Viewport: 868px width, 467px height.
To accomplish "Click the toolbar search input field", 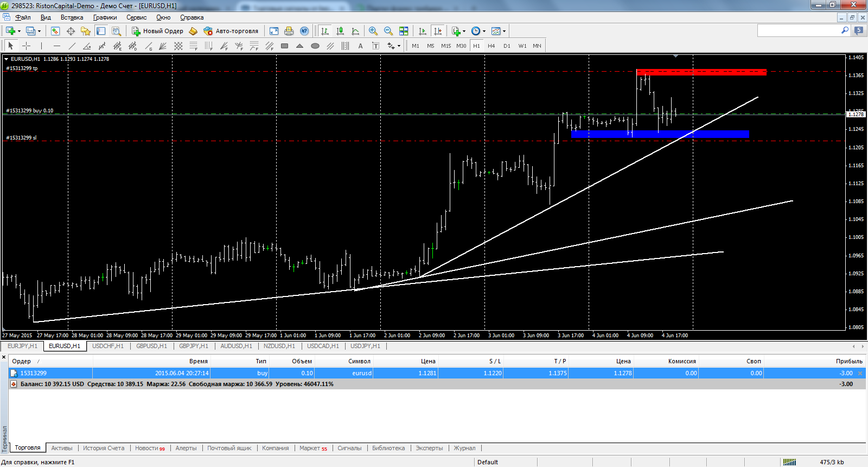I will (799, 30).
